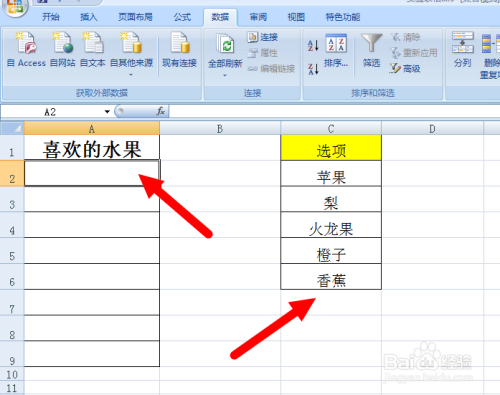Image resolution: width=500 pixels, height=395 pixels.
Task: Click cell with 喜欢的水果
Action: tap(92, 148)
